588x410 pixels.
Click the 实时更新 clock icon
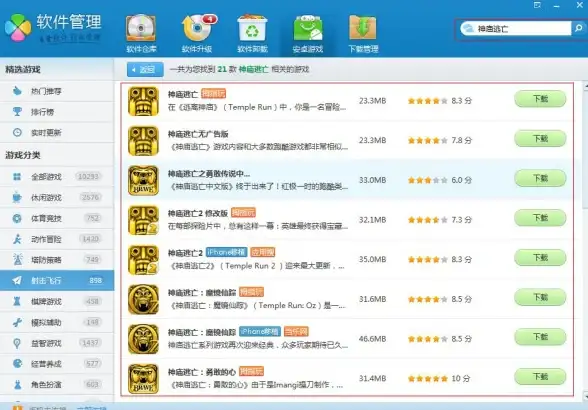[17, 132]
